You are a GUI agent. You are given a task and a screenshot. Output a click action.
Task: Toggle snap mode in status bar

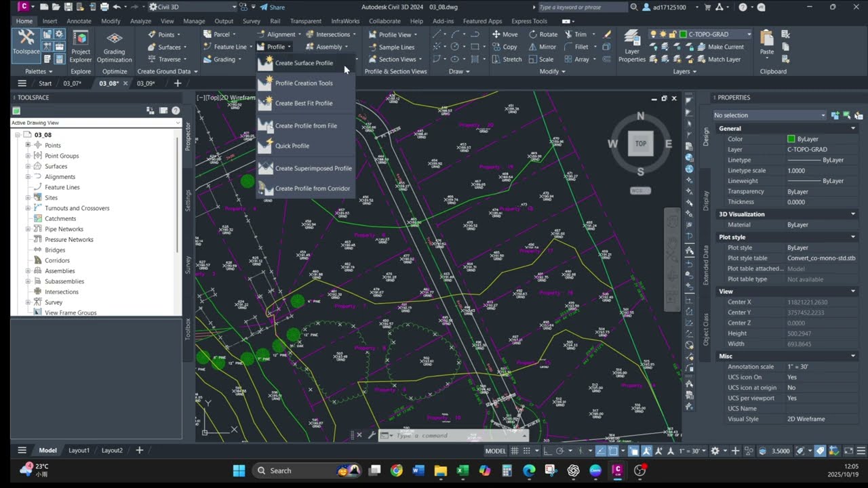[x=527, y=451]
